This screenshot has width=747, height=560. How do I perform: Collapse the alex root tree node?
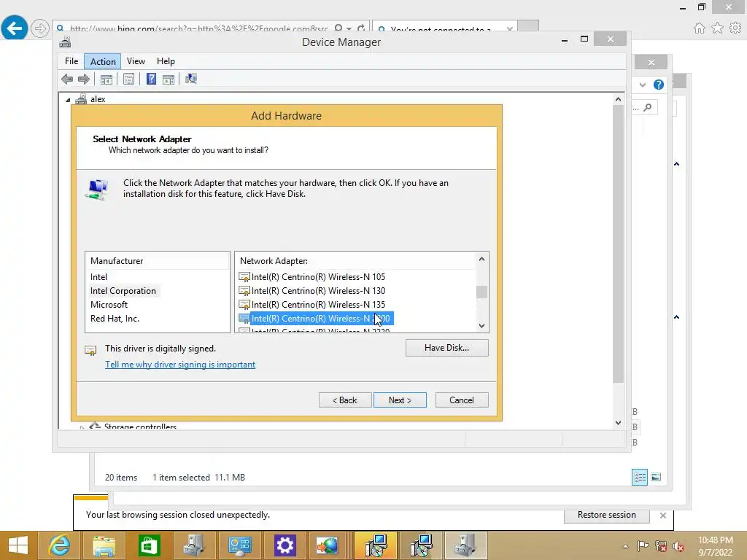68,100
